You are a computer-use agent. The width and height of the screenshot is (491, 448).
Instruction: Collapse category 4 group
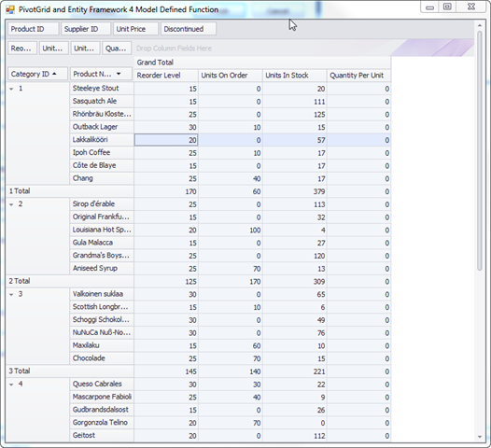[11, 385]
